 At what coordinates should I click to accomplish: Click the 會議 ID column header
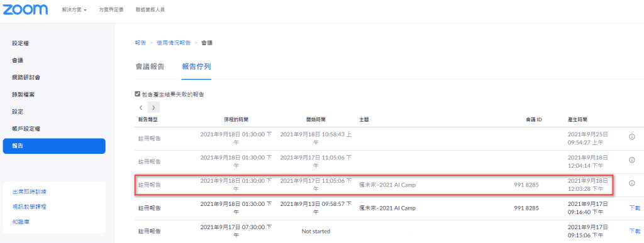534,120
